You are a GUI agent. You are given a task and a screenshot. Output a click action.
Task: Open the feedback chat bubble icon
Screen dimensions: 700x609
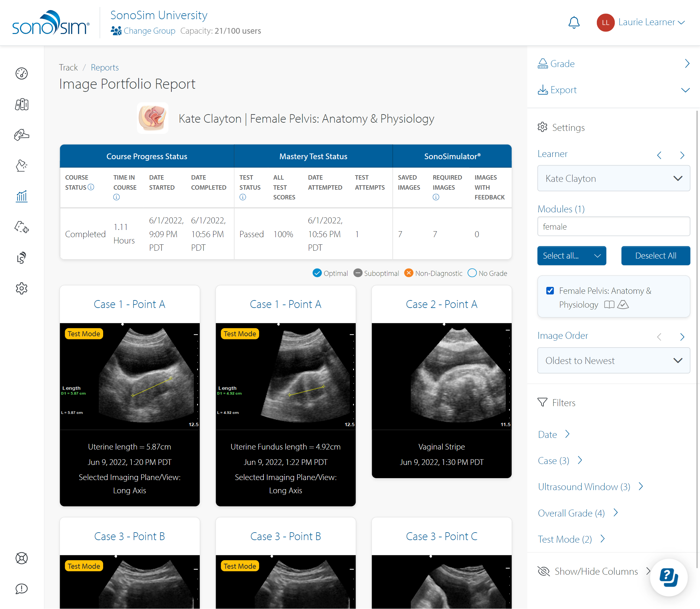pos(21,589)
